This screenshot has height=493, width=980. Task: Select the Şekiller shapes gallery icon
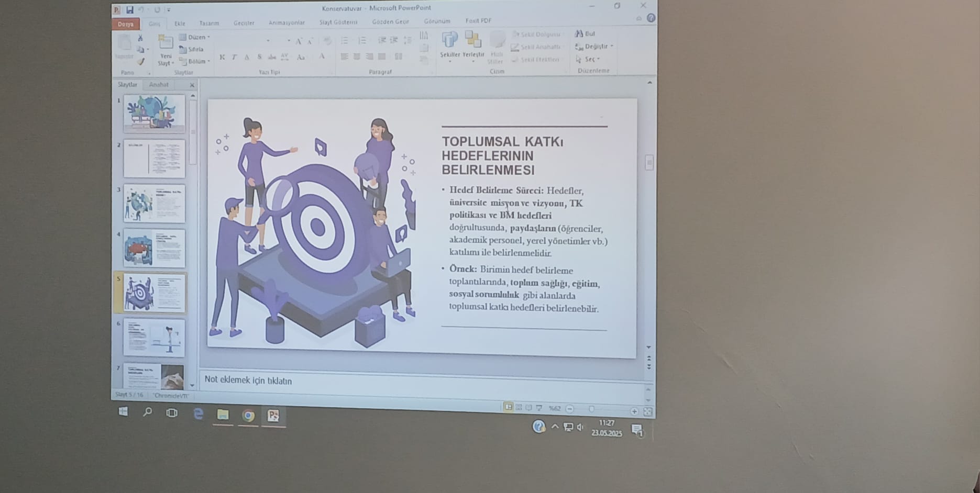pyautogui.click(x=449, y=41)
